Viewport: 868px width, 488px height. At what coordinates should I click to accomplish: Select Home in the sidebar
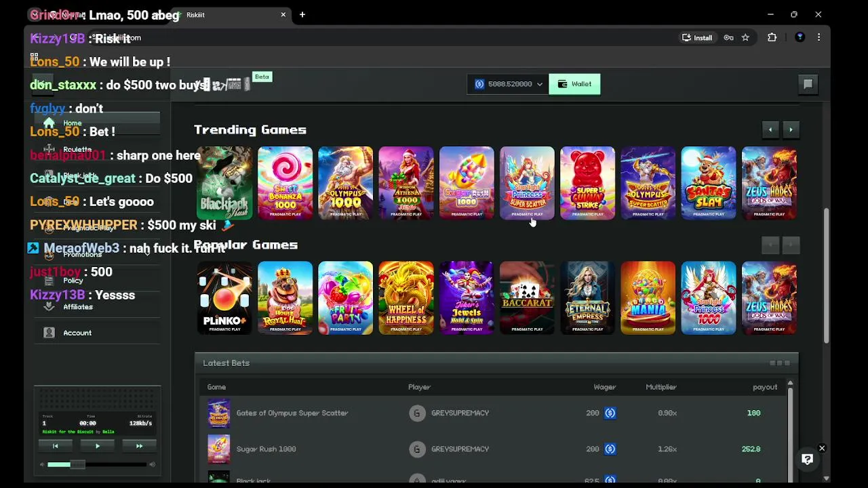97,123
